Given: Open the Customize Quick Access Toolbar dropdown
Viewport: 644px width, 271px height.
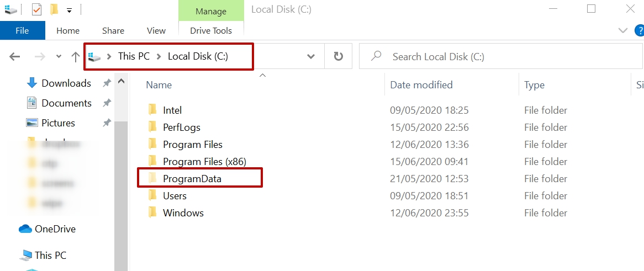Looking at the screenshot, I should 69,10.
